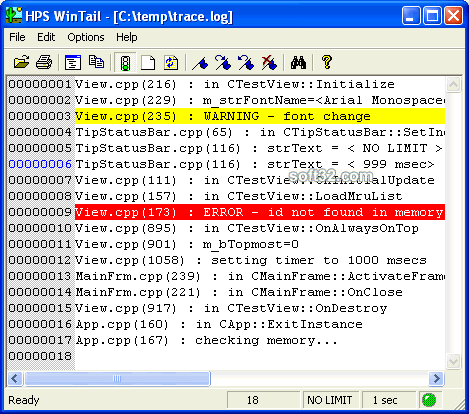
Task: Click the copy pages toolbar icon
Action: coord(96,62)
